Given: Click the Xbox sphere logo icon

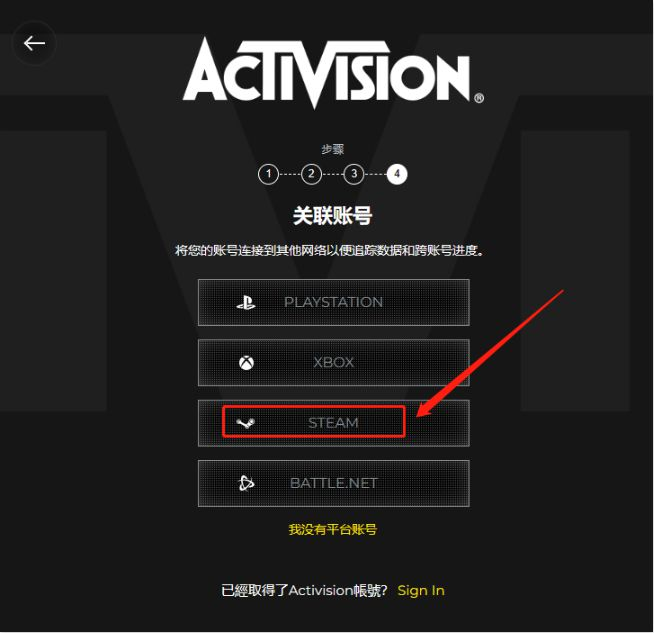Looking at the screenshot, I should tap(247, 362).
